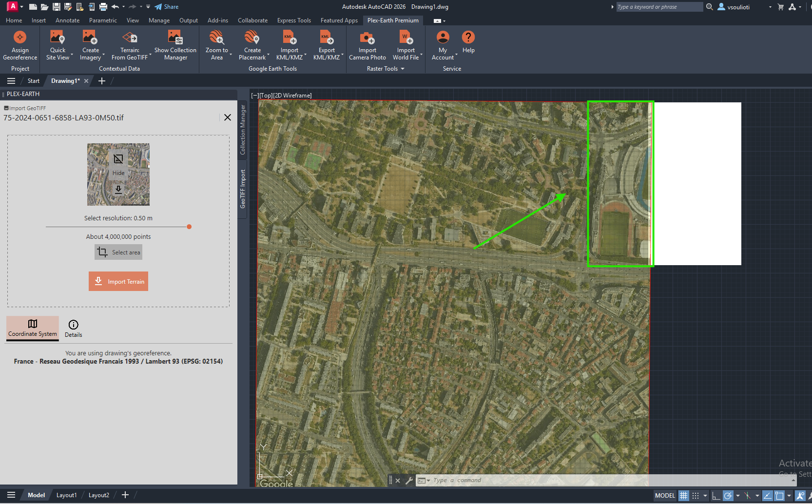Open vsoulioti account dropdown
Image resolution: width=812 pixels, height=504 pixels.
point(771,7)
